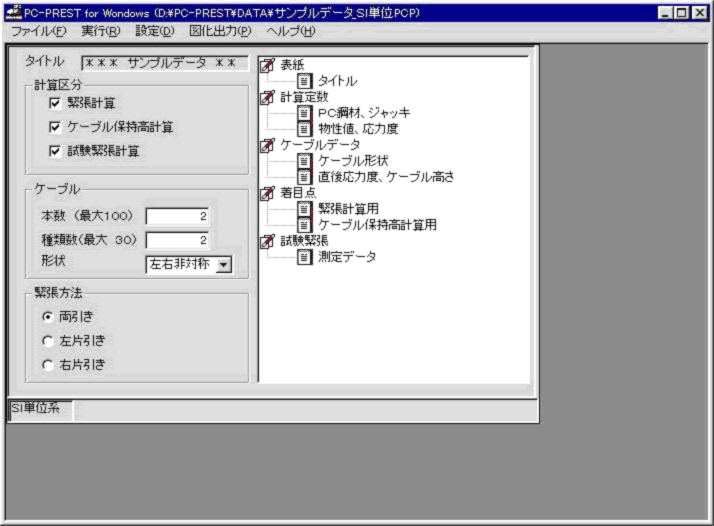The height and width of the screenshot is (526, 714).
Task: Select the 左片引き radio button
Action: click(x=48, y=341)
